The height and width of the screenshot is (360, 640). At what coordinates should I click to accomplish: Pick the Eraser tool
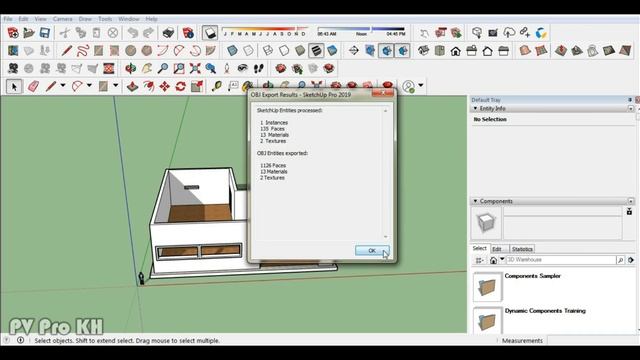click(33, 87)
